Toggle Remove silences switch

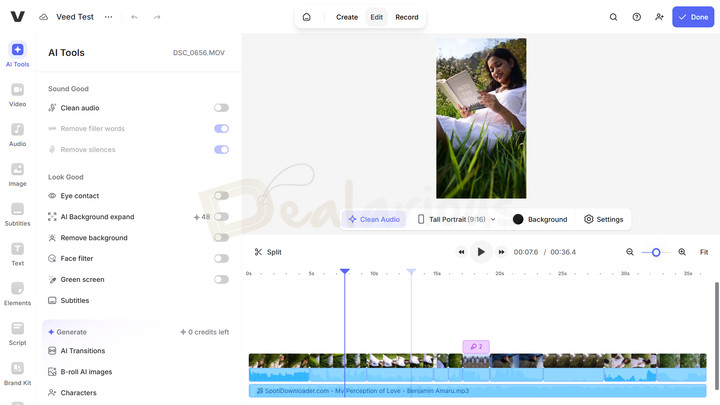(x=221, y=150)
